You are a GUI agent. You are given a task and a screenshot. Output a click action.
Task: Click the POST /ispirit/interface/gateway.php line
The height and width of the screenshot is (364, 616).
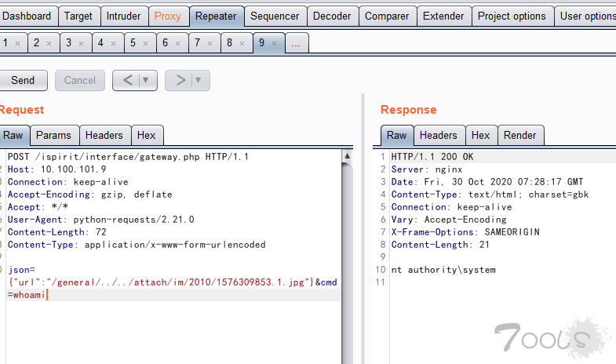tap(128, 157)
